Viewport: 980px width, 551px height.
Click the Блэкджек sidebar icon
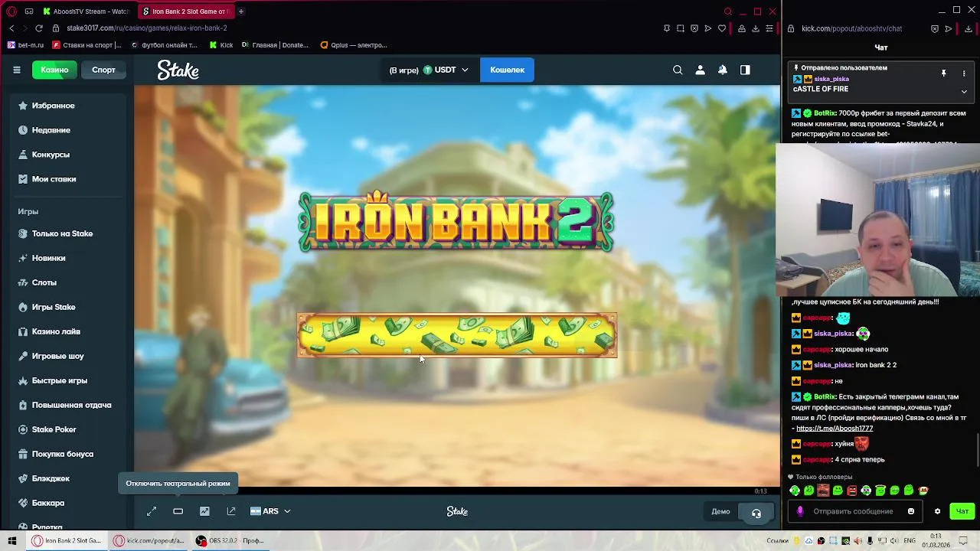(x=23, y=478)
